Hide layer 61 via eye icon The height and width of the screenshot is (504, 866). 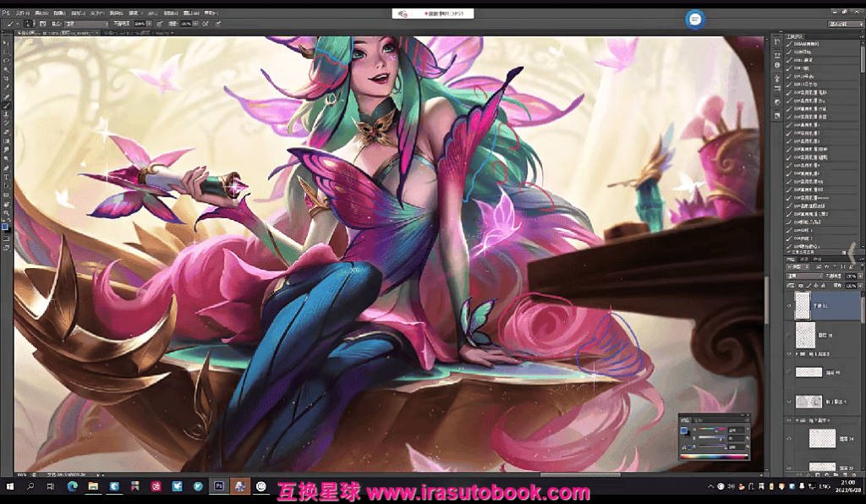pyautogui.click(x=789, y=305)
